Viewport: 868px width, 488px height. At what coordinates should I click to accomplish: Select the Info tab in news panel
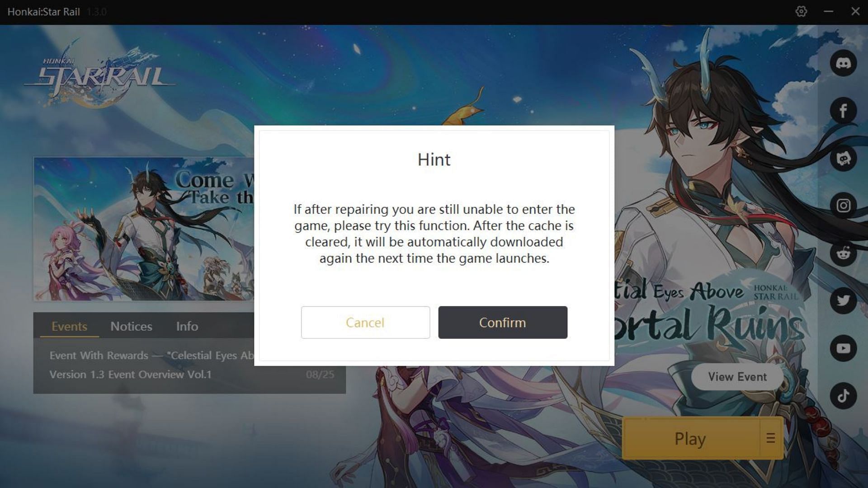[x=186, y=326]
